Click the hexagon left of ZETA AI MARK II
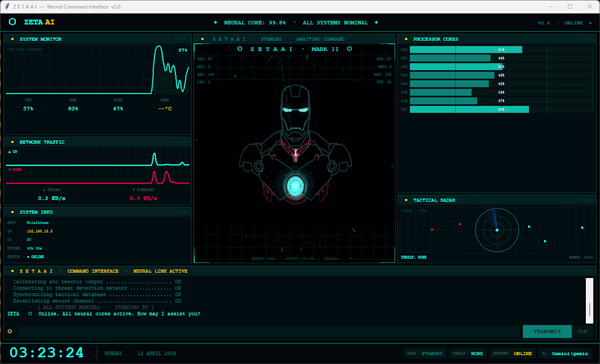Image resolution: width=600 pixels, height=364 pixels. 239,49
